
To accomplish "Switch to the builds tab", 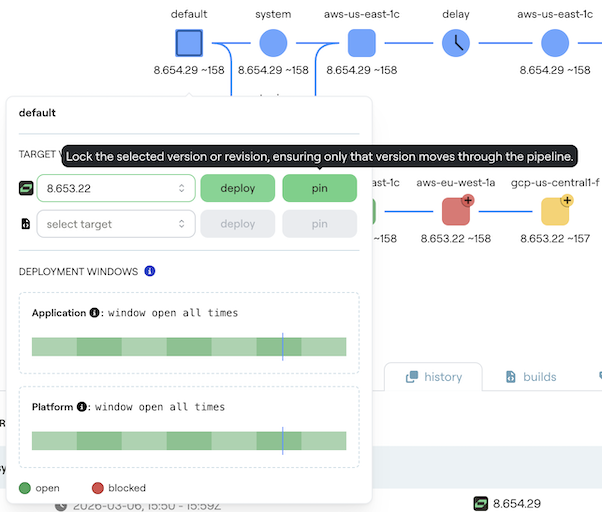I will coord(530,377).
